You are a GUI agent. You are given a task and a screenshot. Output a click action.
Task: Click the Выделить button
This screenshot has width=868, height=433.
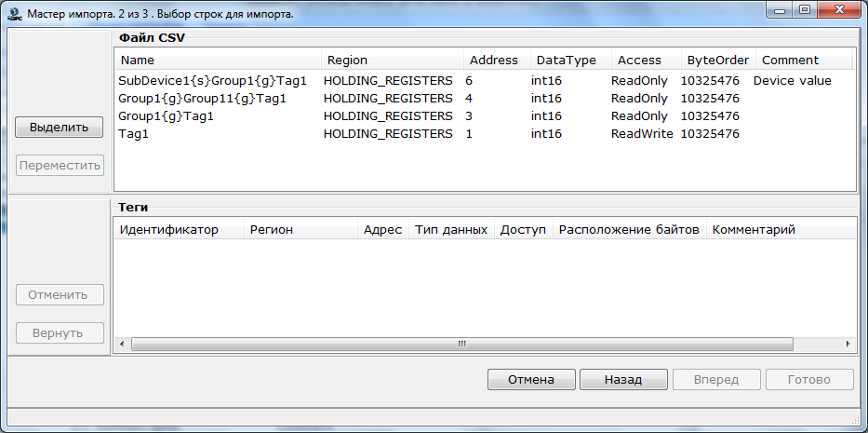click(x=60, y=127)
